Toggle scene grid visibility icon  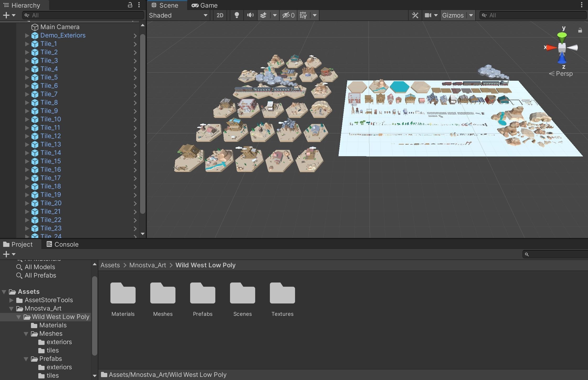pyautogui.click(x=303, y=15)
